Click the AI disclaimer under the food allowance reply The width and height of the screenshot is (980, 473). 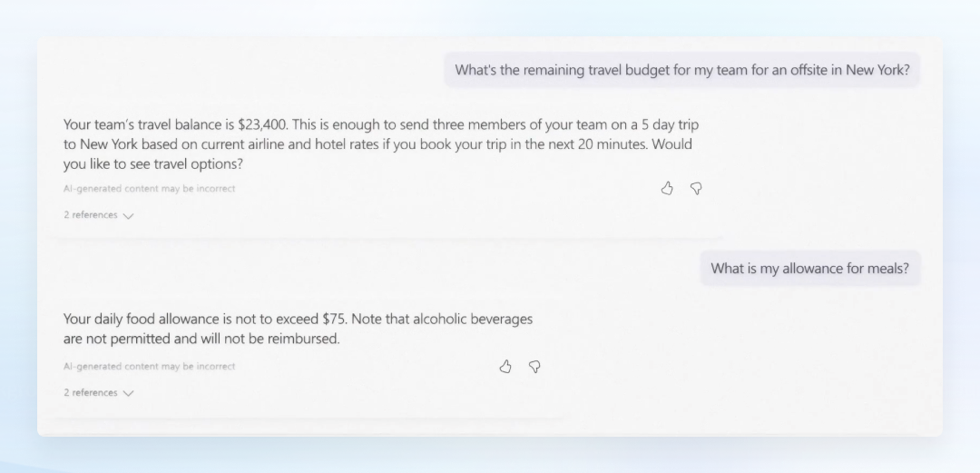click(x=150, y=366)
